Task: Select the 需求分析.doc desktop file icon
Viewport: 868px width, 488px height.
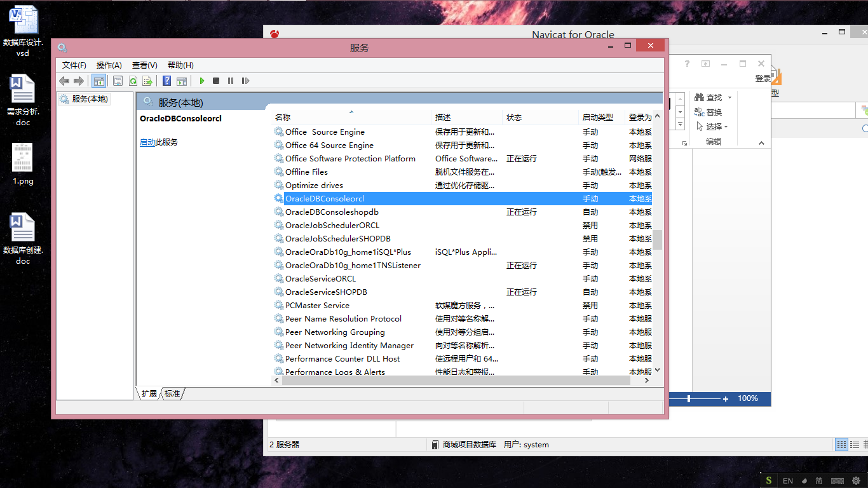Action: pos(23,100)
